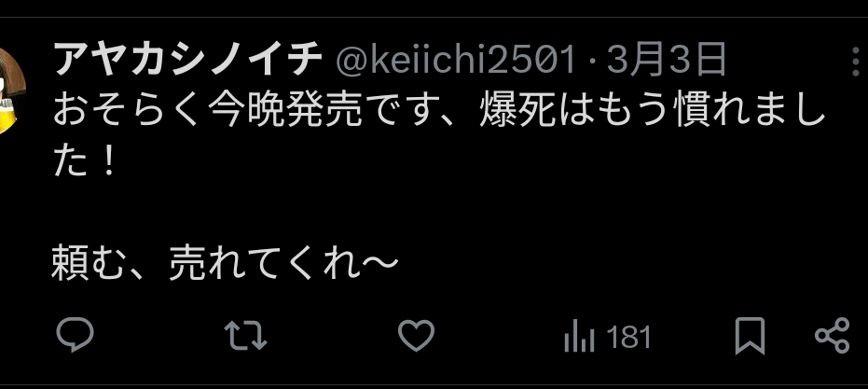
Task: Tap the repost arrows icon
Action: pyautogui.click(x=246, y=336)
